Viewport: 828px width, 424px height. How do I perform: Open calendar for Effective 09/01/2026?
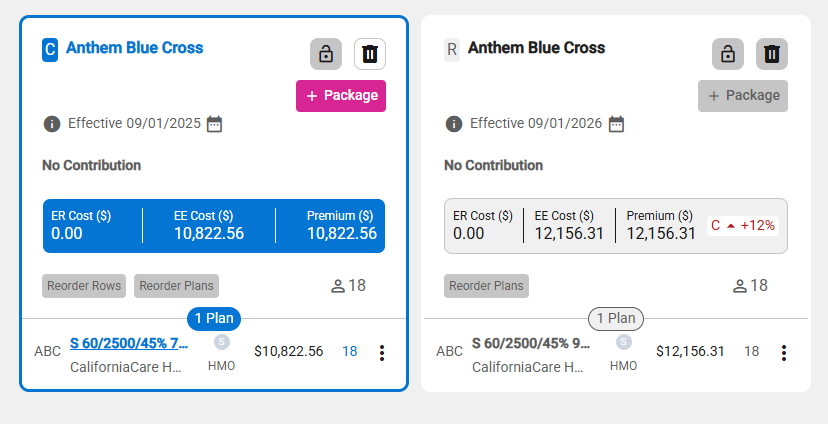click(616, 124)
